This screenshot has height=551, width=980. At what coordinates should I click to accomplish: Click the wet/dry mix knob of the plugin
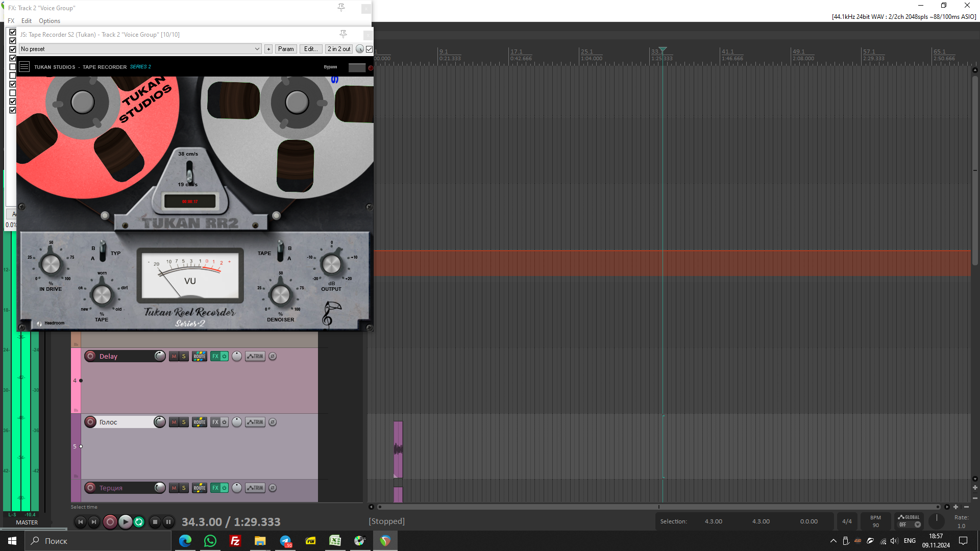coord(360,49)
